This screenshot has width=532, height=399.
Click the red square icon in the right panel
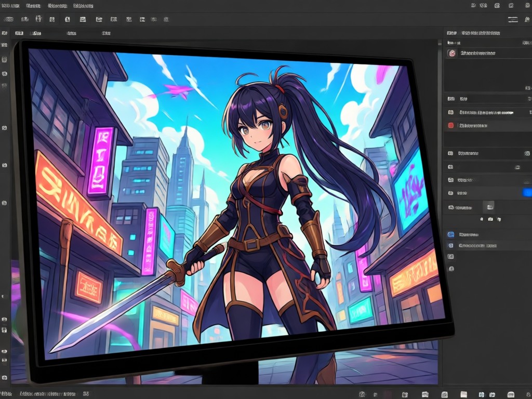pyautogui.click(x=451, y=126)
